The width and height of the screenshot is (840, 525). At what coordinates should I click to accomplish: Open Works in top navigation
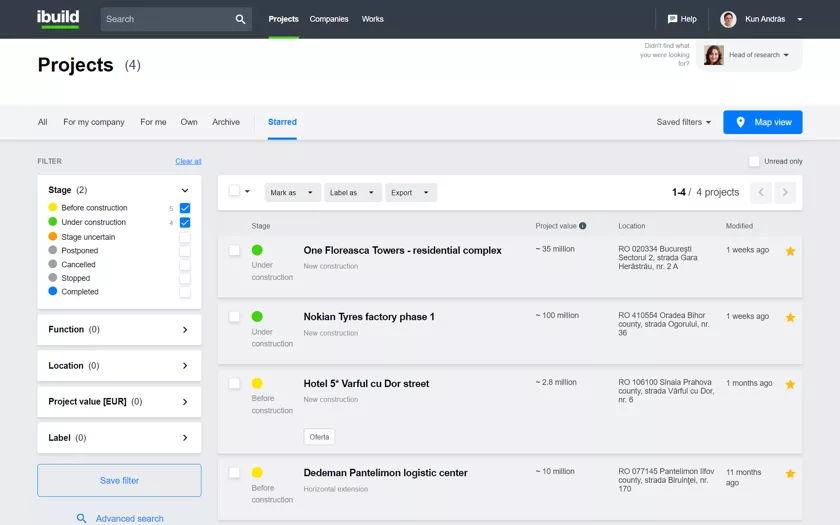click(x=372, y=19)
